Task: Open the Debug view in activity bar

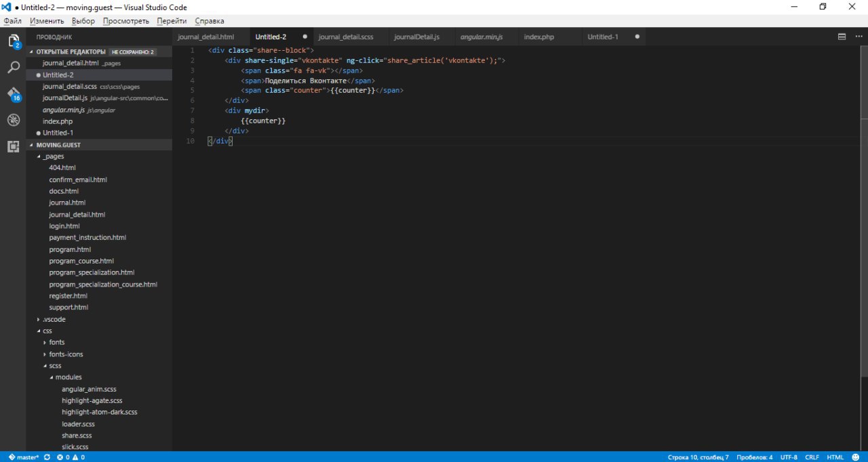Action: tap(13, 121)
